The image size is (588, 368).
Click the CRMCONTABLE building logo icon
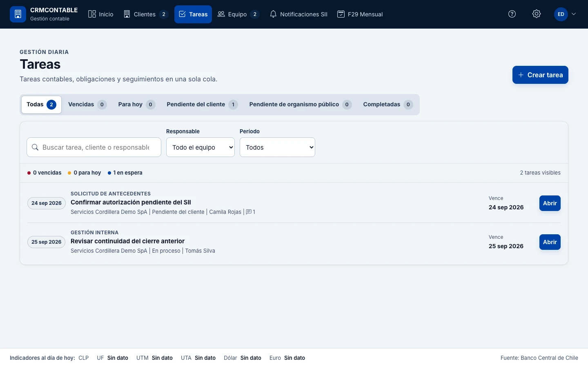point(18,14)
